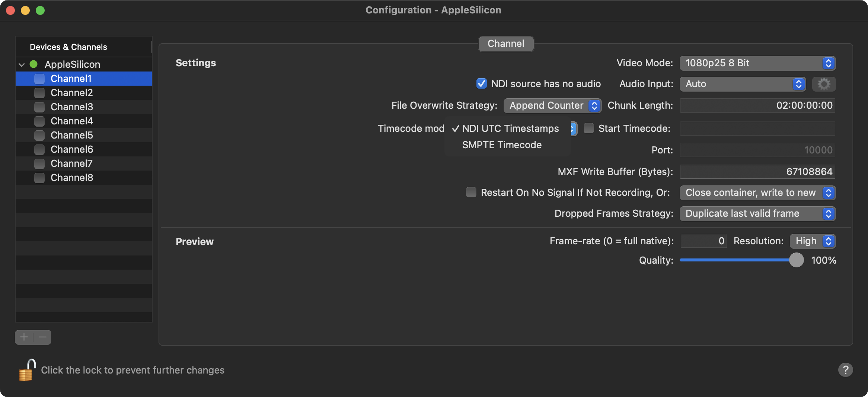Click the Port number field
This screenshot has width=868, height=397.
click(757, 150)
